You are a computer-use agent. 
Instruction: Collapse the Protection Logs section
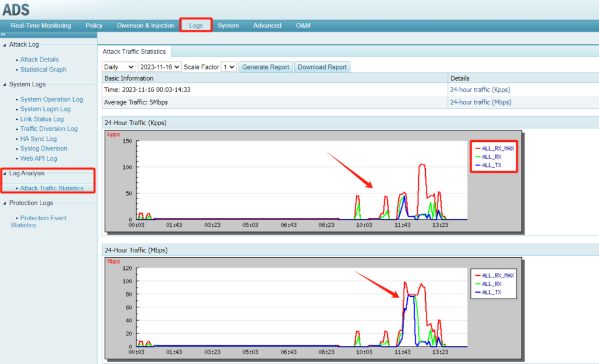(x=5, y=203)
